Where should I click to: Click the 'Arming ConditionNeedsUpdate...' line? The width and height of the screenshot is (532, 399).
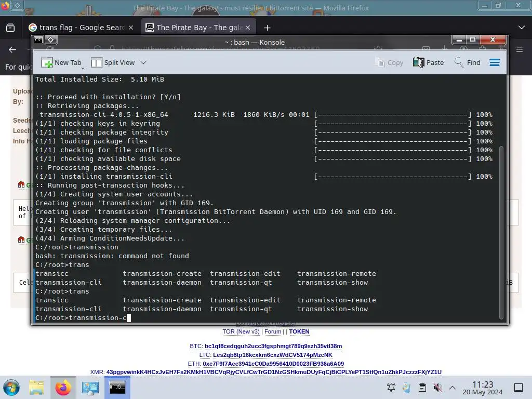(x=110, y=238)
